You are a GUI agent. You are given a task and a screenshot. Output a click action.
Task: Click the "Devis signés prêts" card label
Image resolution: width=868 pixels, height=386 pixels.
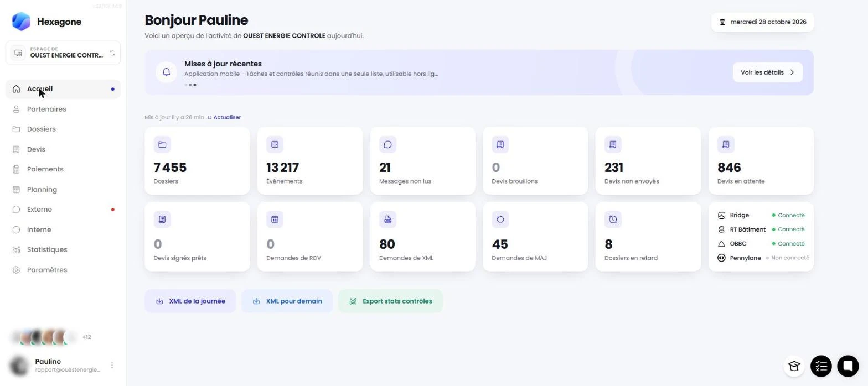[x=180, y=258]
